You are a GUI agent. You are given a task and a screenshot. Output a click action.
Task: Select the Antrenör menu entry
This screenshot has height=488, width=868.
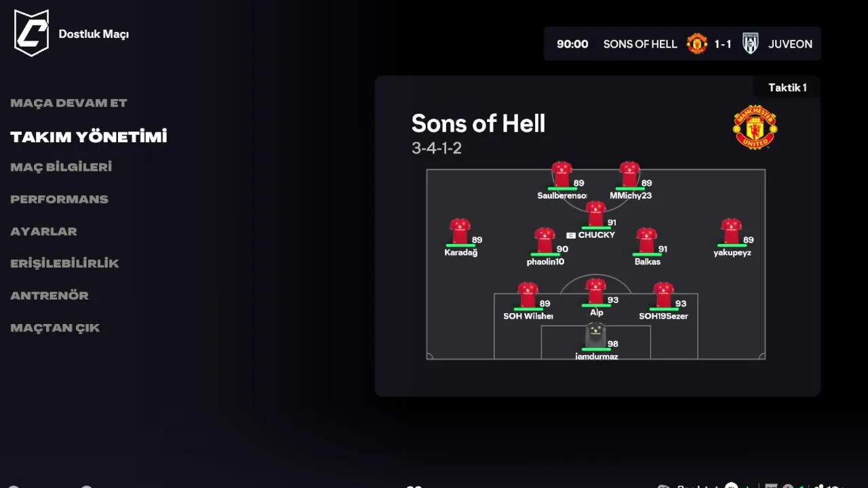(50, 296)
